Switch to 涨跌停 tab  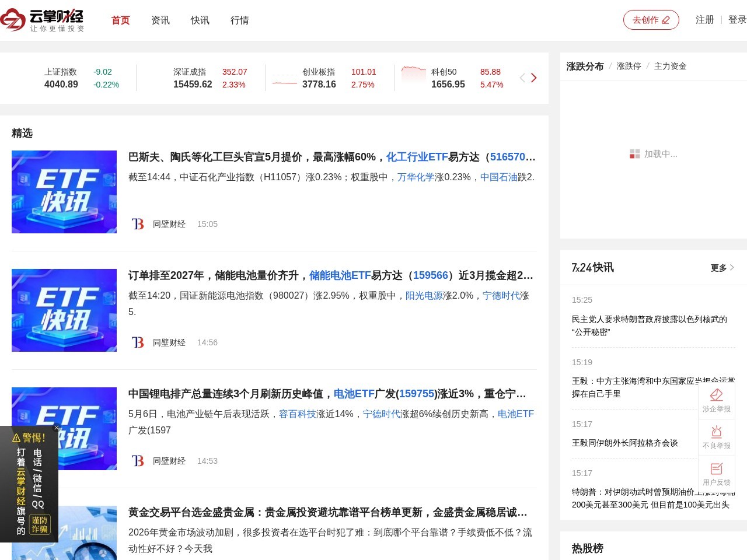[x=629, y=66]
